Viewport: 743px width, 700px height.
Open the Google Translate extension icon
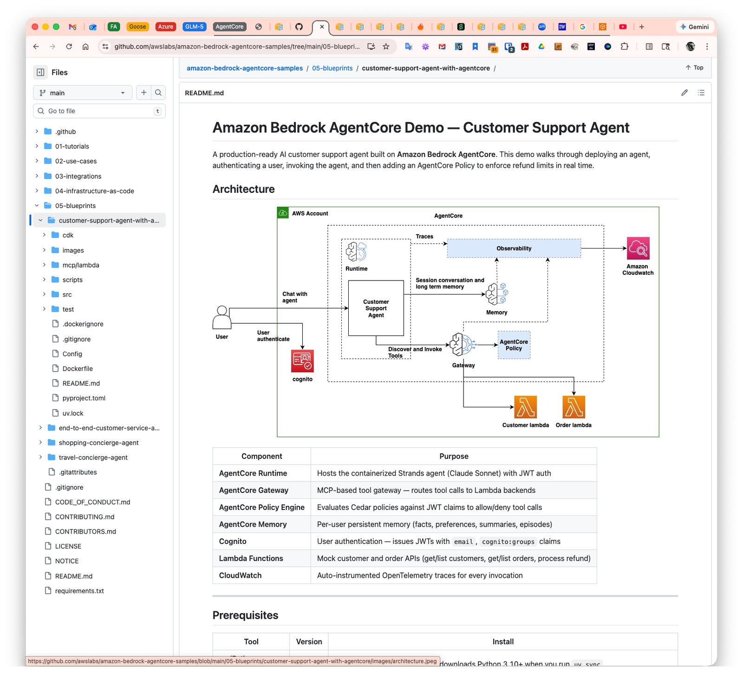(x=409, y=46)
